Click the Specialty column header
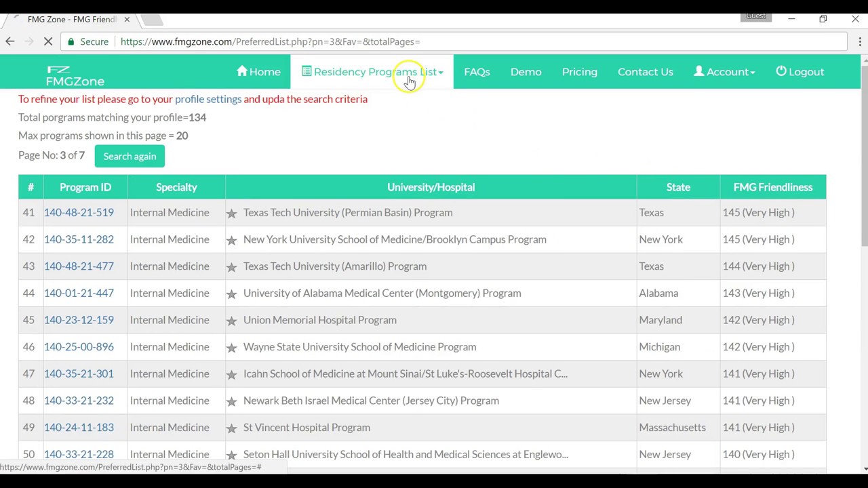The width and height of the screenshot is (868, 488). point(176,187)
